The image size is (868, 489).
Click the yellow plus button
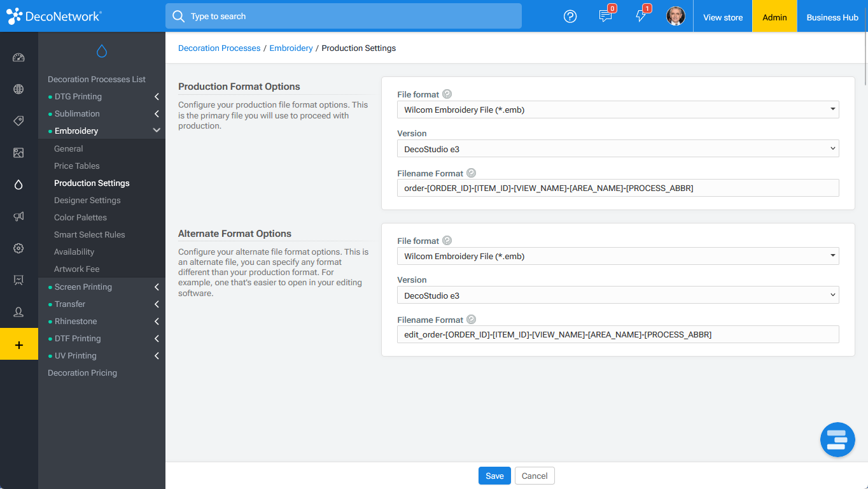pos(19,344)
